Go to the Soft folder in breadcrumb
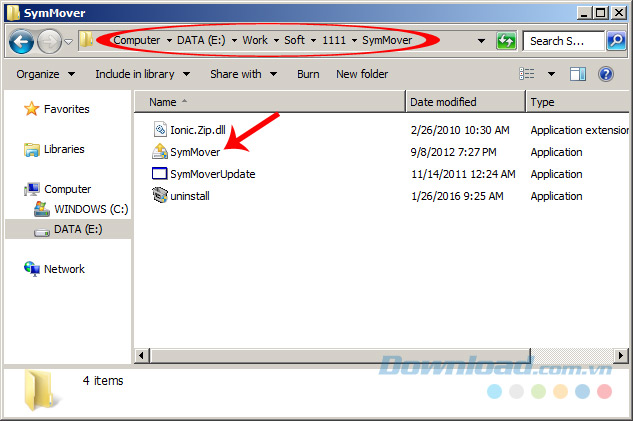The image size is (633, 421). pos(294,40)
